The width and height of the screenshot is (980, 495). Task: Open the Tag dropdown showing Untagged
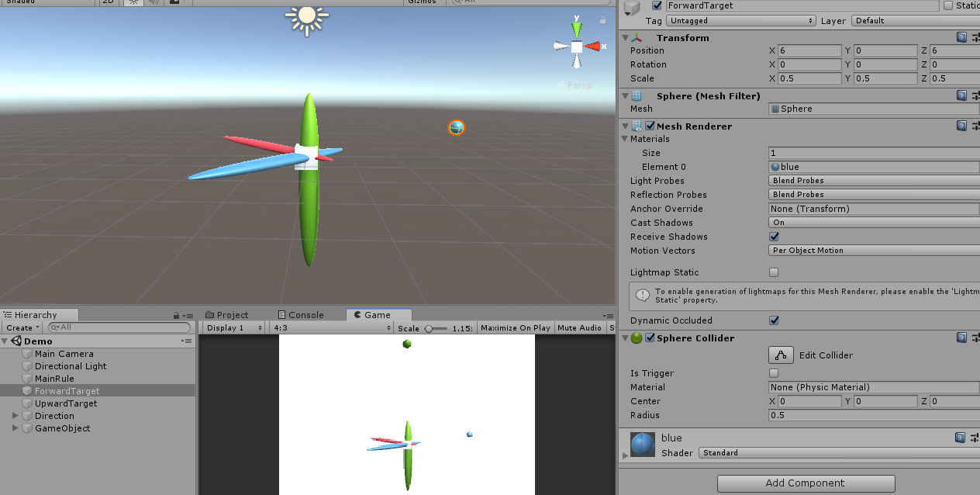tap(739, 20)
